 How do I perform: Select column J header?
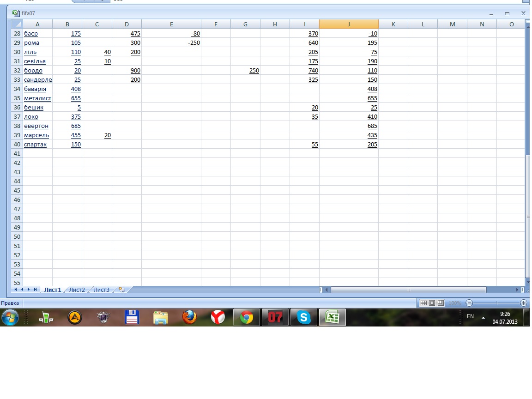pyautogui.click(x=349, y=24)
